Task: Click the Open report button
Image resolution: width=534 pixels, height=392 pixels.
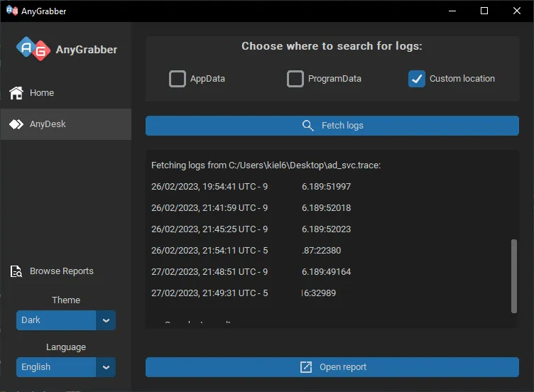Action: 332,367
